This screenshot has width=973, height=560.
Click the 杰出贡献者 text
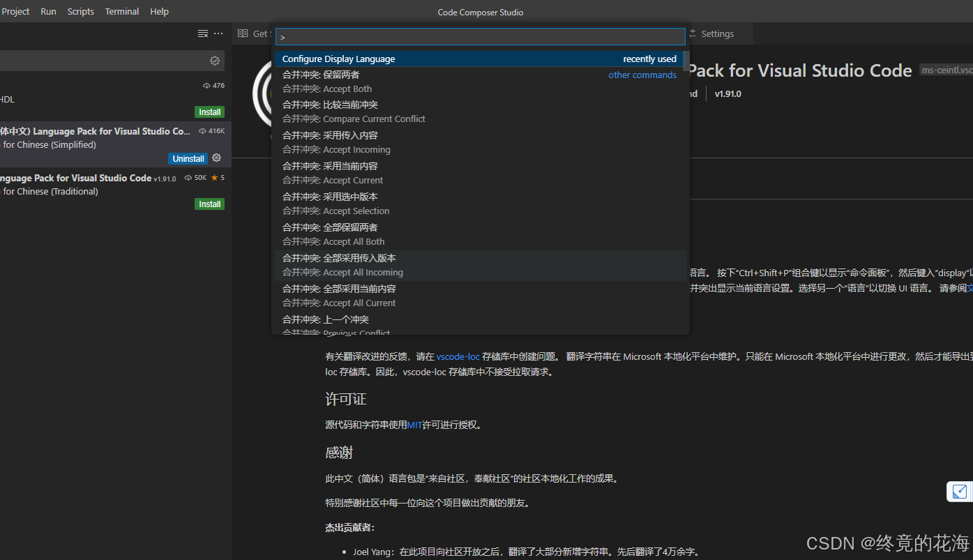pyautogui.click(x=349, y=527)
